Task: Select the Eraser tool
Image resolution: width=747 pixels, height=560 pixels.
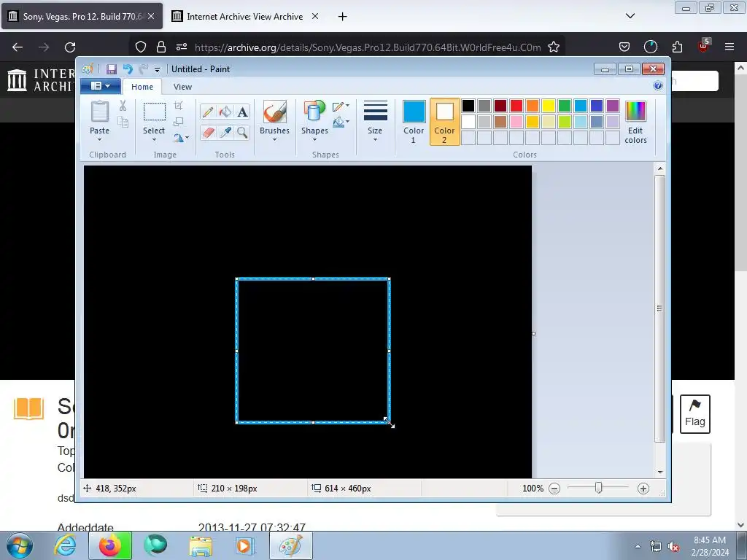Action: coord(208,132)
